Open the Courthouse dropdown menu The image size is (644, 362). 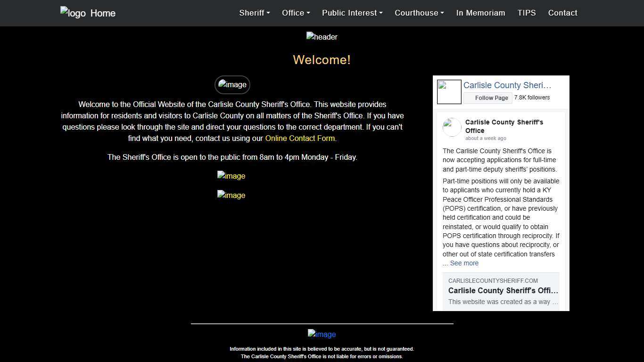pos(419,13)
